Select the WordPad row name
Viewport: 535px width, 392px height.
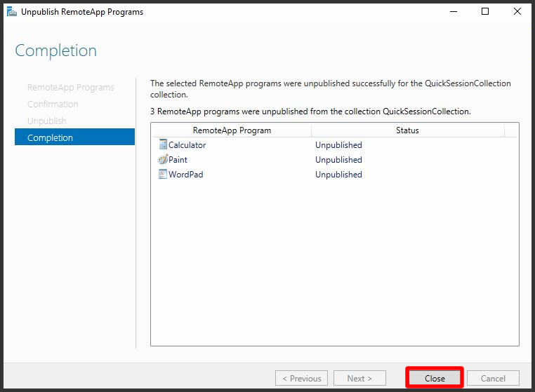(x=185, y=174)
